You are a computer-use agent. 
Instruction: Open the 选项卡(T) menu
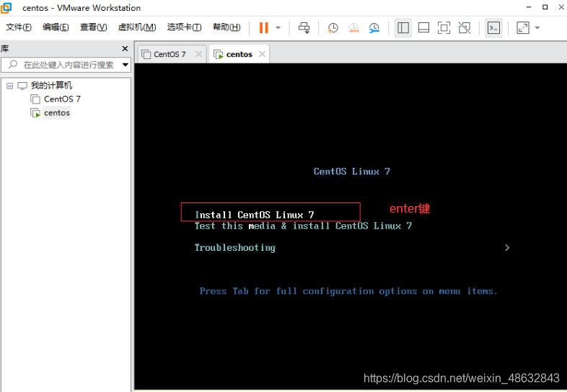click(x=184, y=27)
